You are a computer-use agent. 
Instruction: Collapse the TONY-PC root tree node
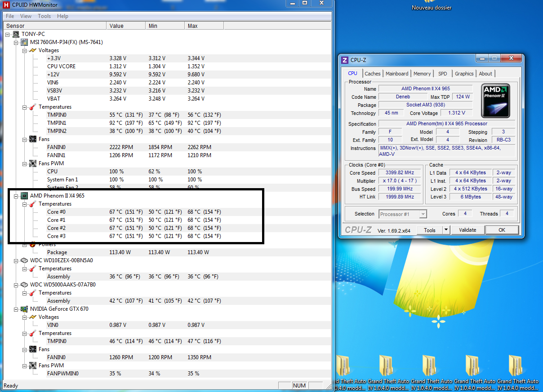click(x=8, y=34)
